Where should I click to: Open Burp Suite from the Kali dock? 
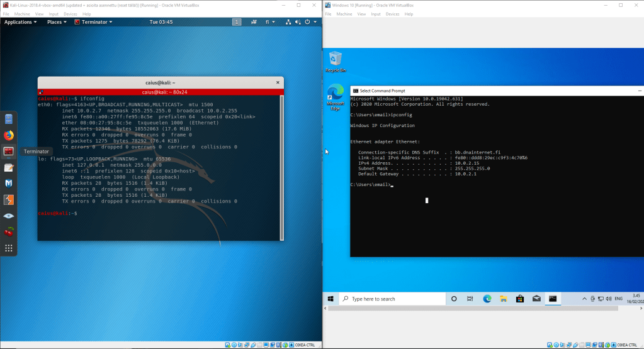pyautogui.click(x=9, y=200)
